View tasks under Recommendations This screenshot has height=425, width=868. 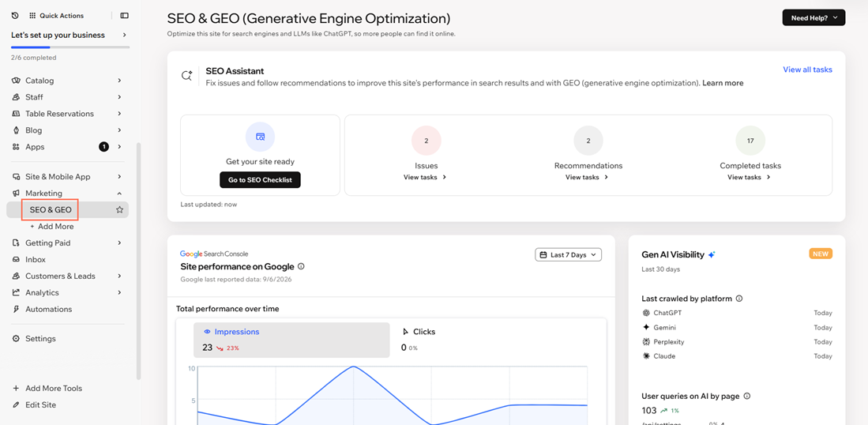588,177
